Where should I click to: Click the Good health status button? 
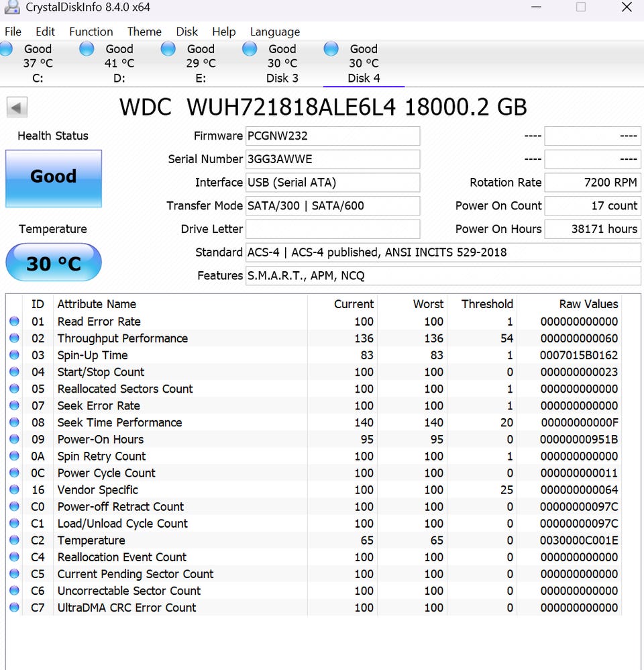(54, 179)
